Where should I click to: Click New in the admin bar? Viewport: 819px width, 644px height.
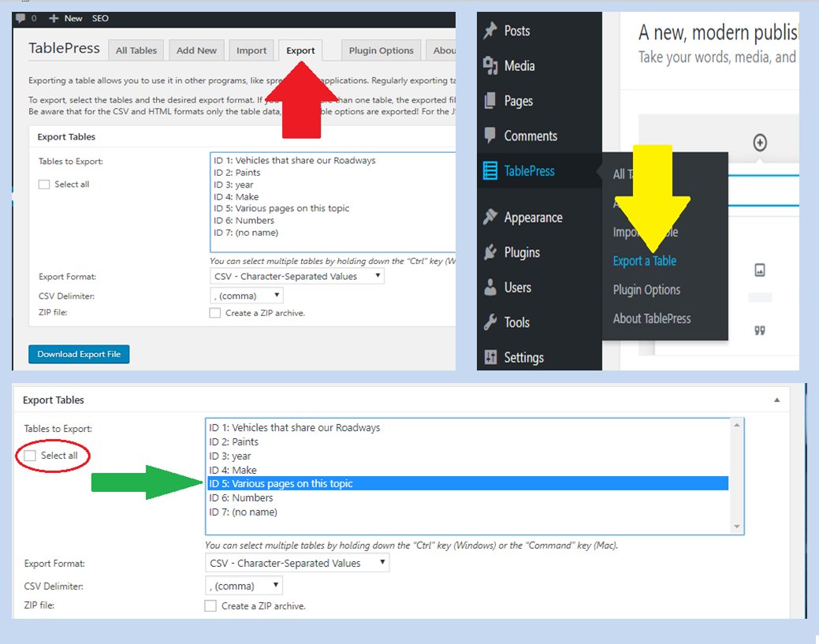[x=73, y=18]
